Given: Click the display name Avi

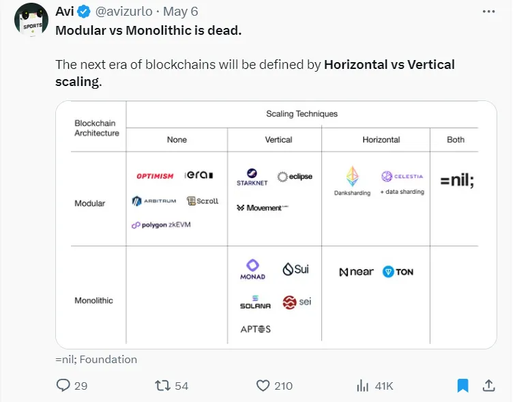Looking at the screenshot, I should (x=64, y=12).
